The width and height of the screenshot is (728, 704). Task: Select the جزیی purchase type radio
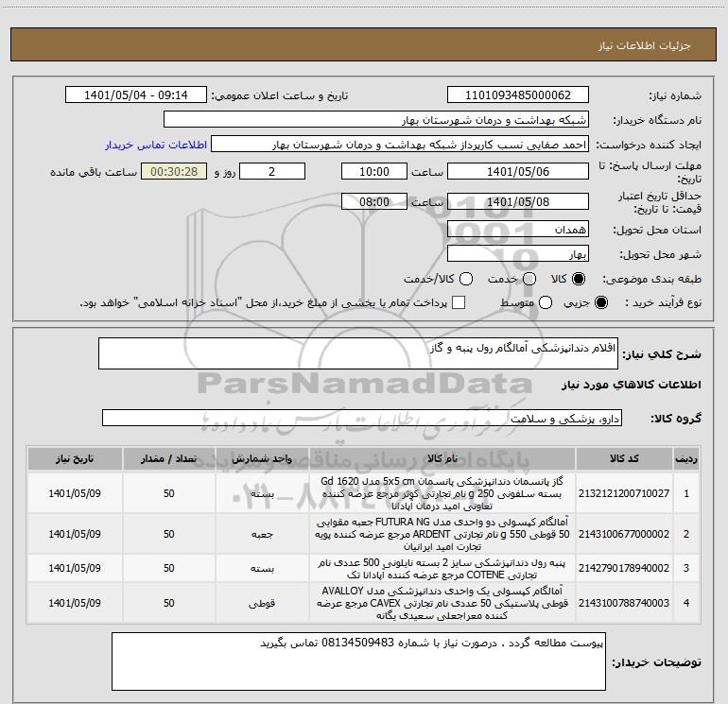coord(601,303)
